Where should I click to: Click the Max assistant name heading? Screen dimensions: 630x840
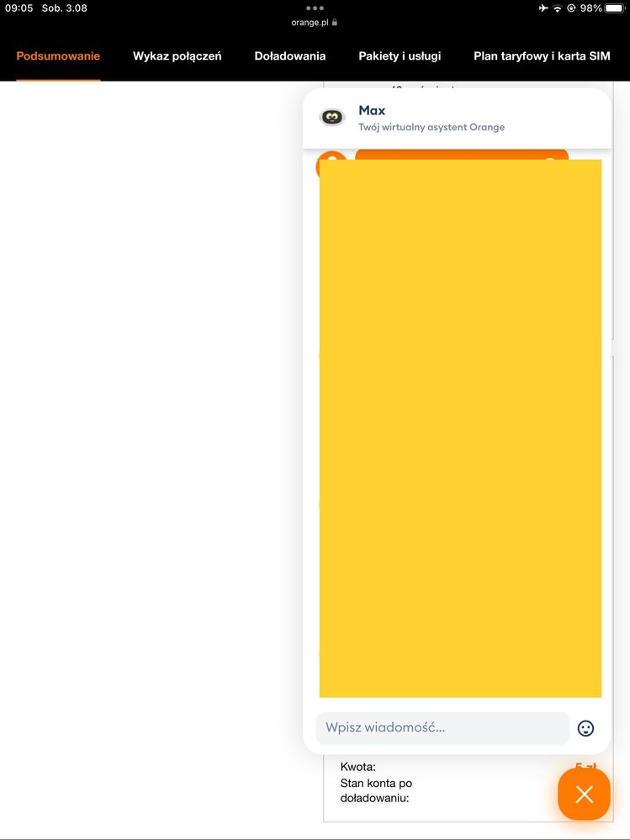click(372, 110)
